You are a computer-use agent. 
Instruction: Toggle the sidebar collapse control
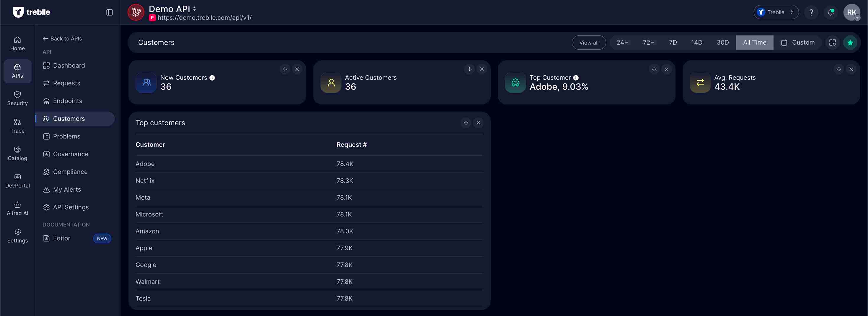point(109,12)
